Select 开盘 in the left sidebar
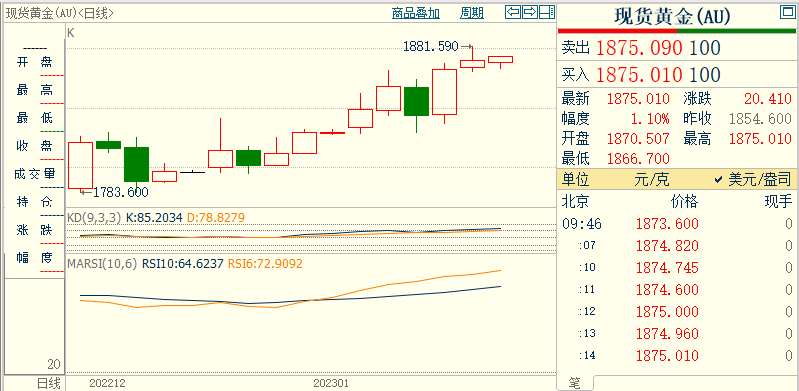 point(35,62)
